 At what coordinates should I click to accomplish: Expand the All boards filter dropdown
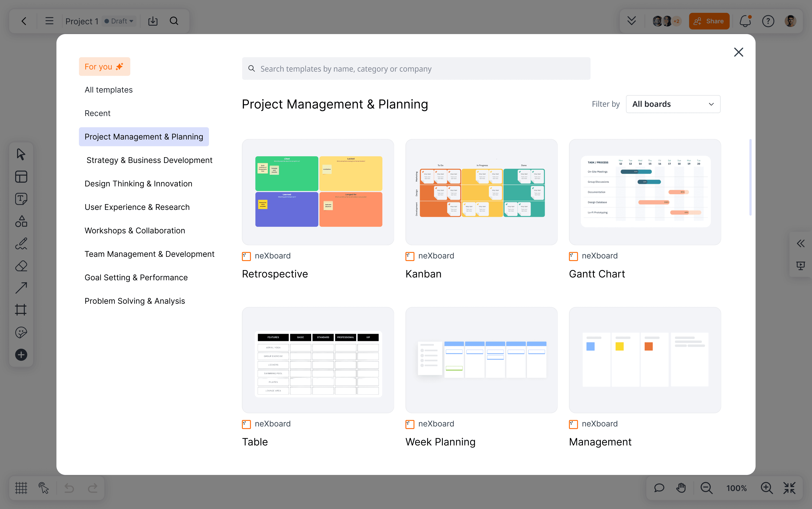673,104
